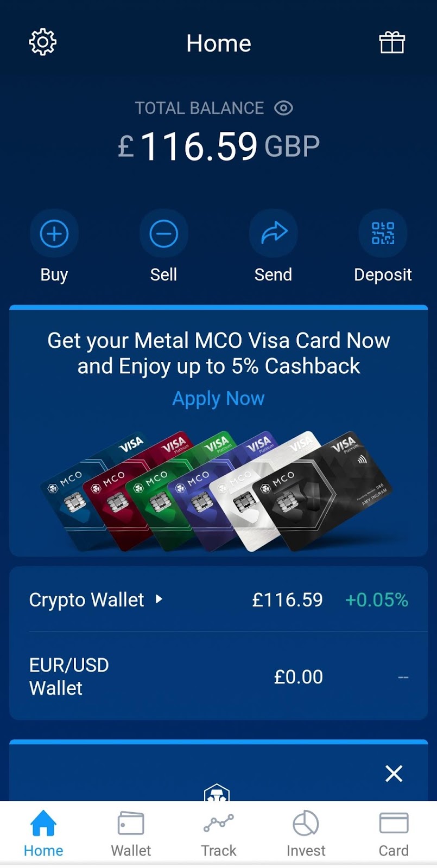Expand the Crypto Wallet arrow
Viewport: 437px width, 868px height.
pyautogui.click(x=159, y=599)
